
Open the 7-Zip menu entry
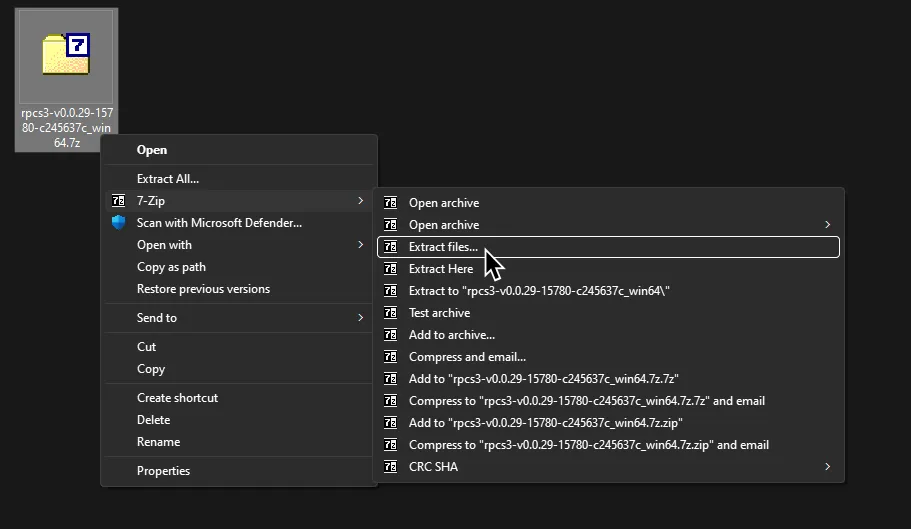pyautogui.click(x=238, y=200)
